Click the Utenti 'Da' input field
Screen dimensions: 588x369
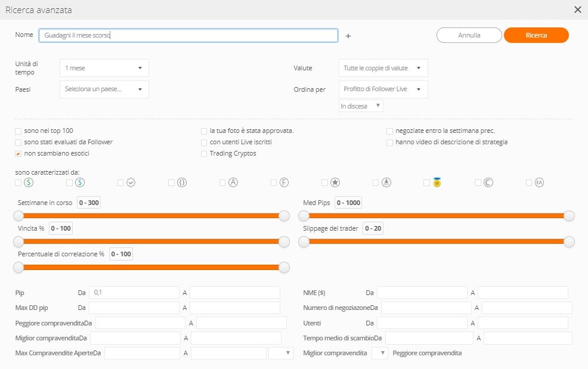(x=422, y=323)
